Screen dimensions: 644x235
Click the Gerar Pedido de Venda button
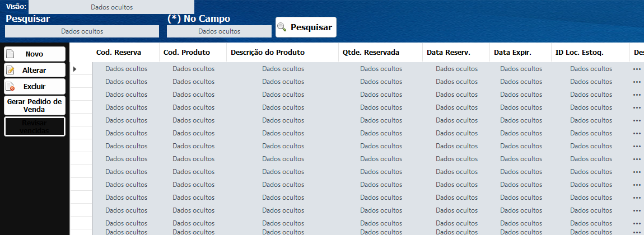click(x=35, y=105)
